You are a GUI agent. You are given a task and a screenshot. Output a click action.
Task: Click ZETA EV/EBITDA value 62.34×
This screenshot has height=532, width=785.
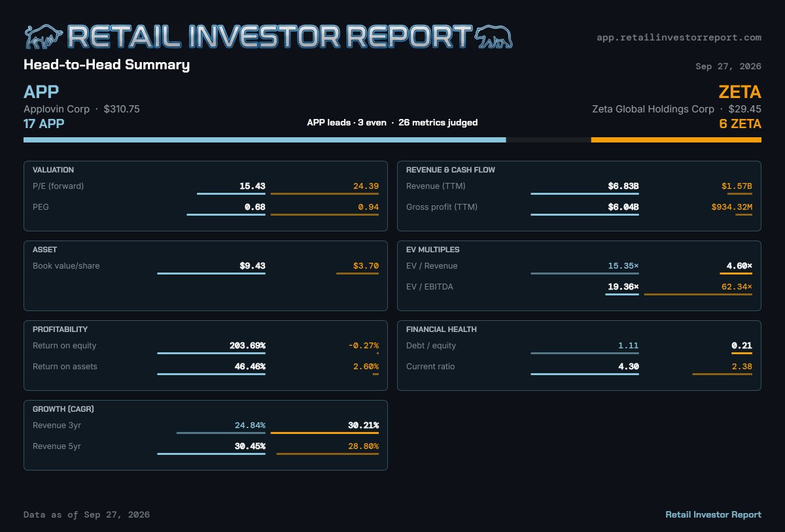click(x=737, y=287)
